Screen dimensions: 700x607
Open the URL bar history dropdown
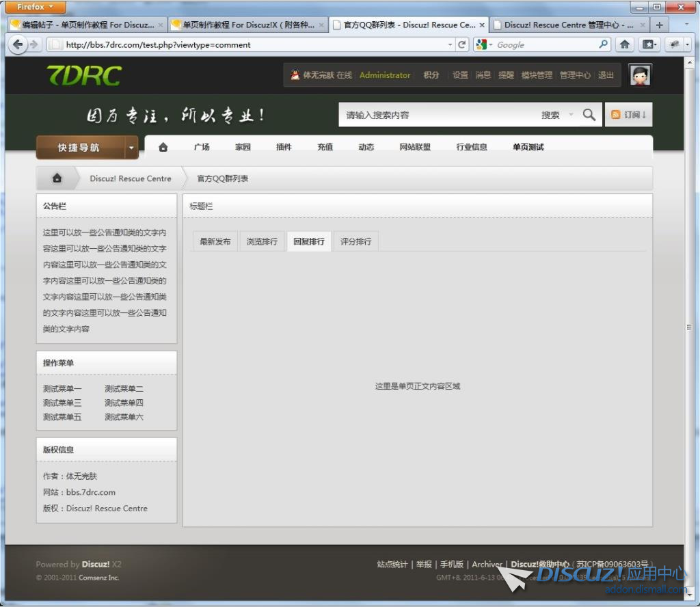pos(450,45)
